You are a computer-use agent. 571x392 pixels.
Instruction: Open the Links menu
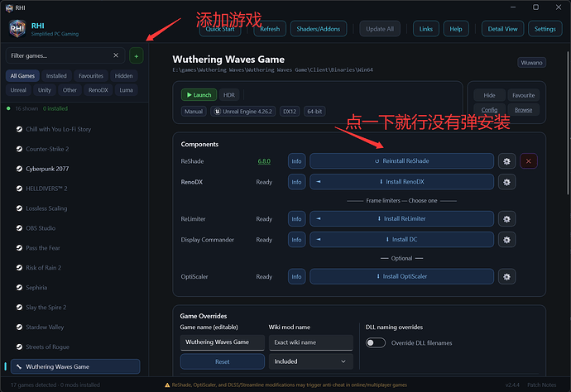tap(425, 29)
